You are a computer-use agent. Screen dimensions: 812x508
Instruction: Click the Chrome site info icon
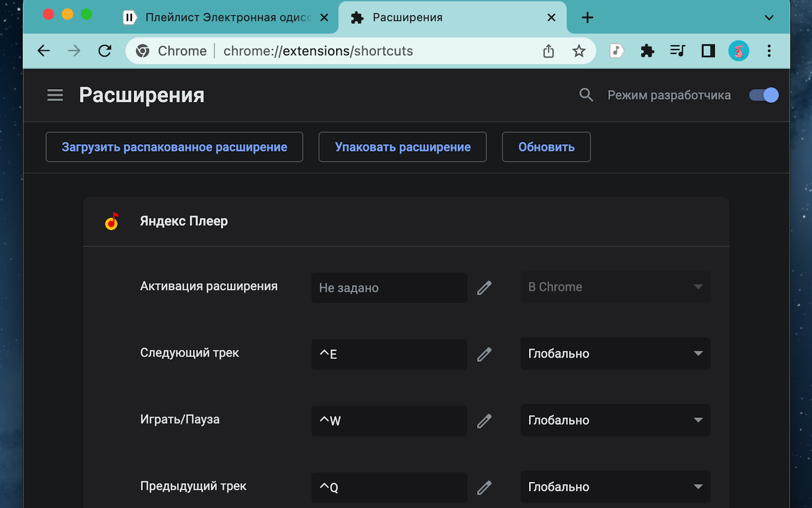point(143,51)
